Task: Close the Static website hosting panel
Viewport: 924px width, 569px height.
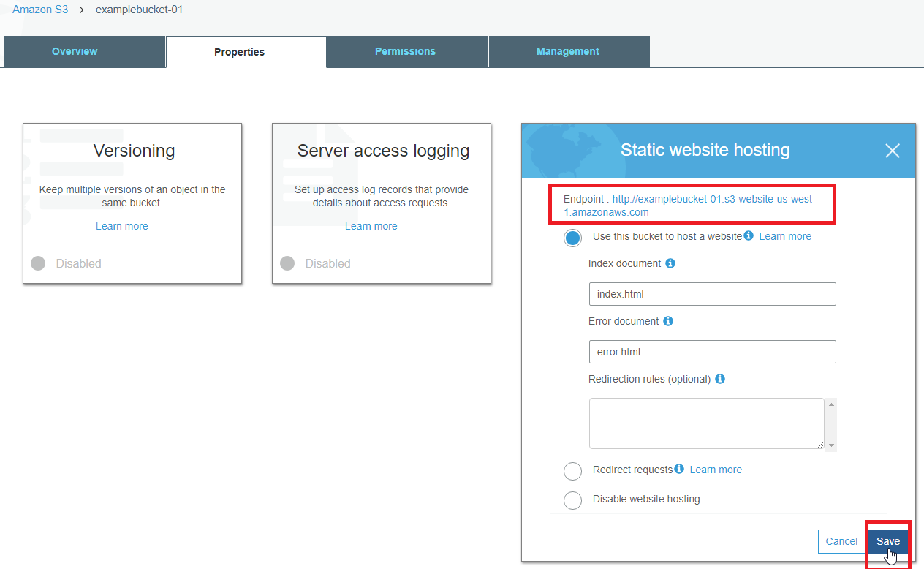Action: tap(892, 151)
